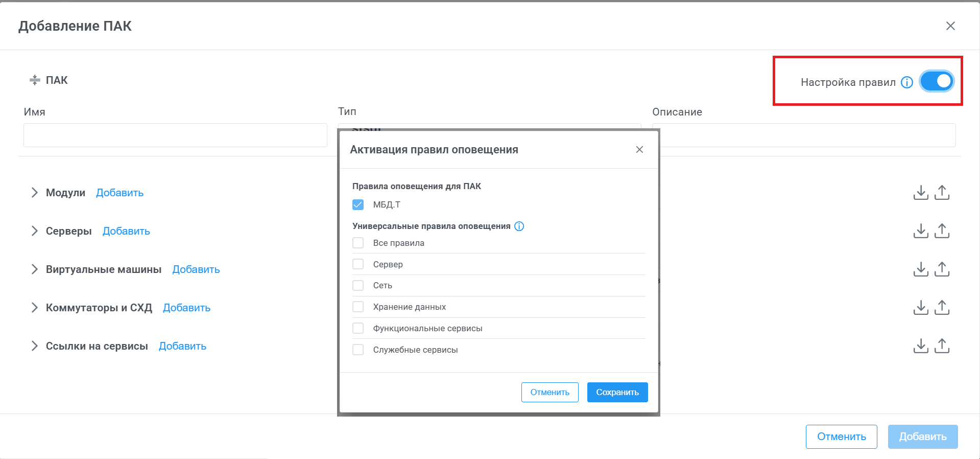
Task: Click the upload icon in the Модули row
Action: 942,193
